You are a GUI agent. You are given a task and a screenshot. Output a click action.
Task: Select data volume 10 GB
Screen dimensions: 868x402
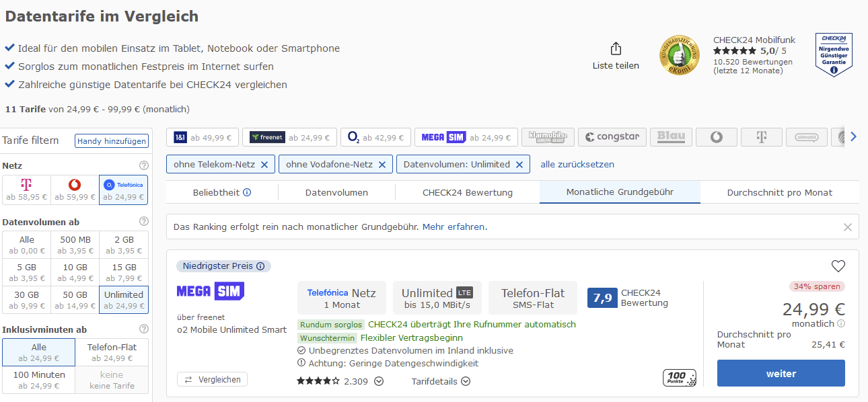coord(75,272)
